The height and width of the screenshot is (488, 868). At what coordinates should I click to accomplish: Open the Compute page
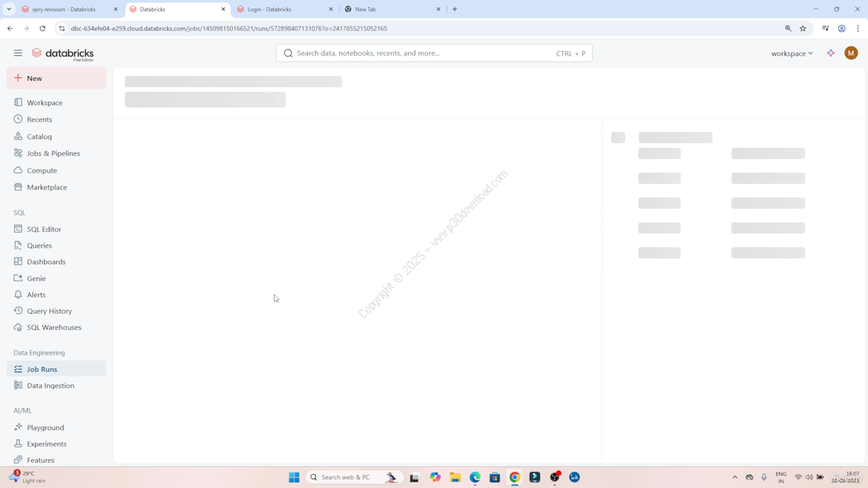[x=42, y=170]
